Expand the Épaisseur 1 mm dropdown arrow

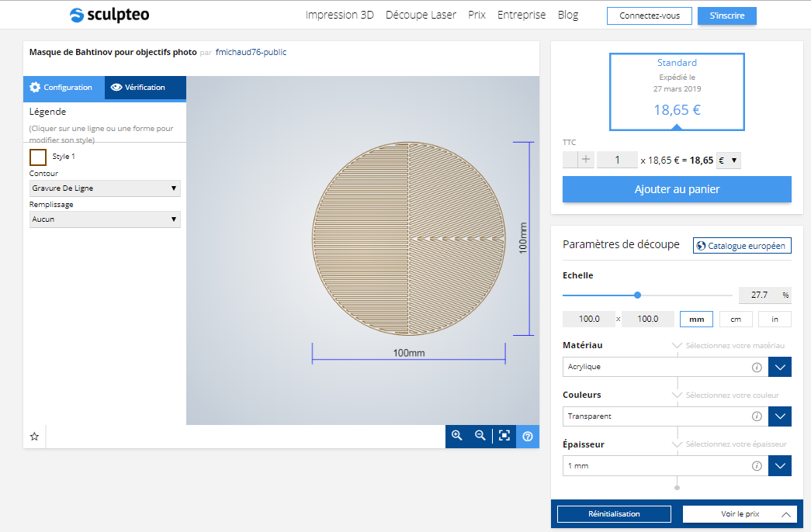coord(780,466)
